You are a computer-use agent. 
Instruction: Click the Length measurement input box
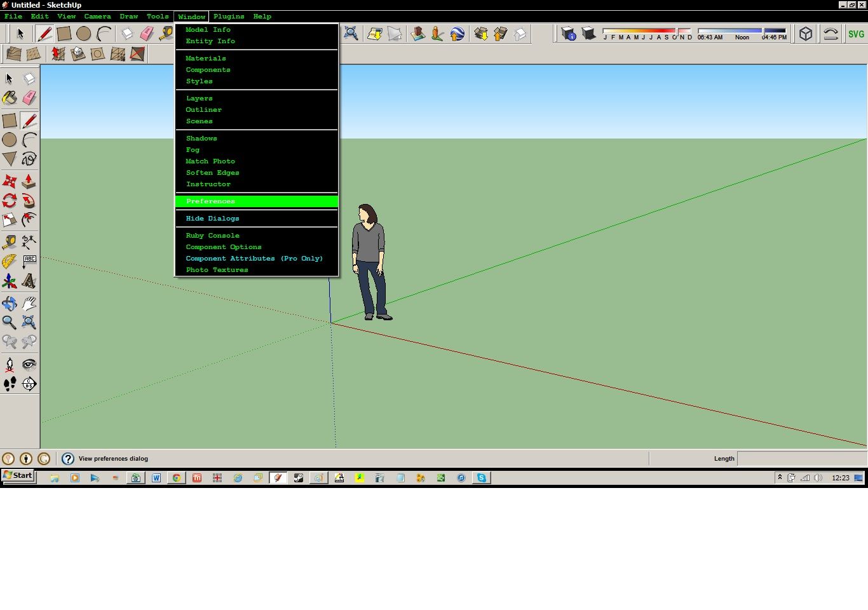(802, 459)
